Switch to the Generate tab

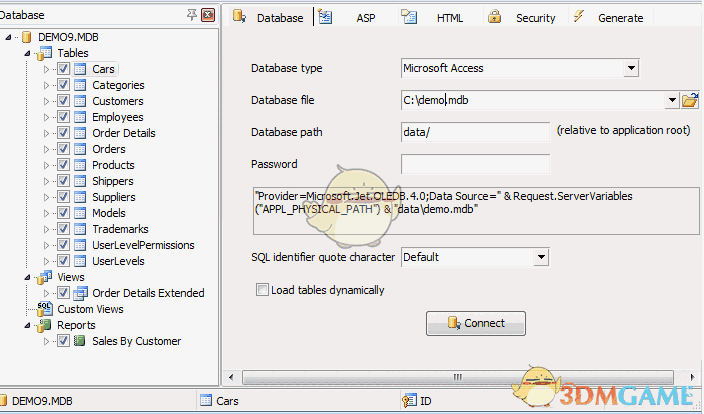click(x=609, y=18)
